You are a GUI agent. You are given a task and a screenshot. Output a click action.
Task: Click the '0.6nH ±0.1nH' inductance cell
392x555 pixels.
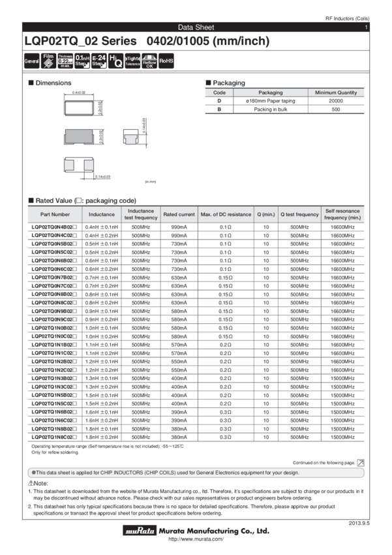[x=102, y=261]
